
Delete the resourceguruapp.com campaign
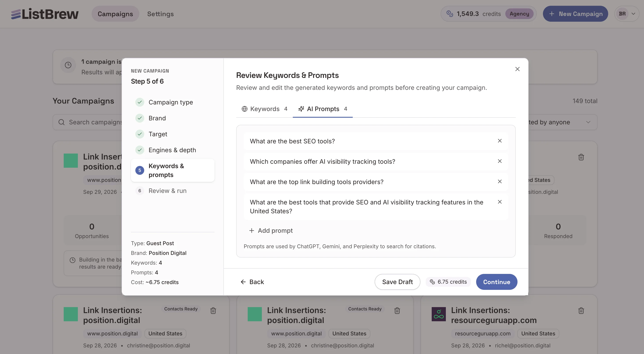click(581, 310)
